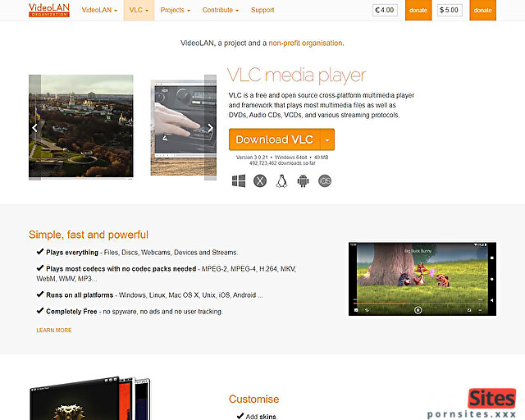Click the downloads so far counter text

pos(282,163)
